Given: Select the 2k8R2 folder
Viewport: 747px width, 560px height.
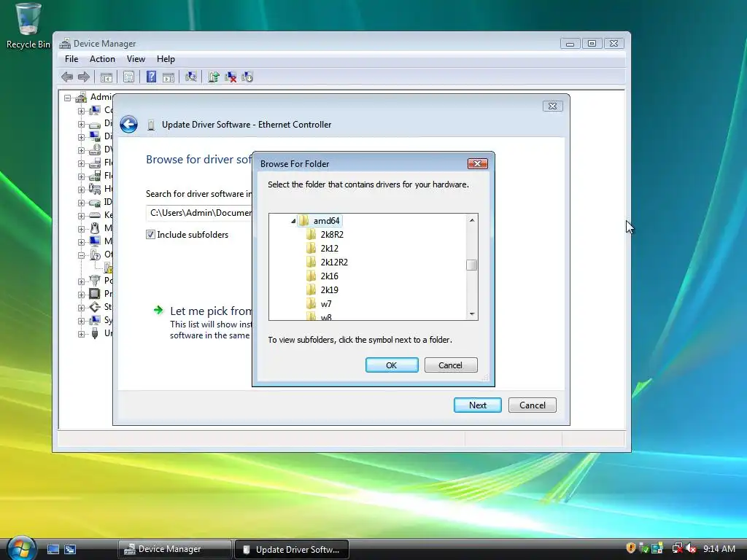Looking at the screenshot, I should [332, 235].
